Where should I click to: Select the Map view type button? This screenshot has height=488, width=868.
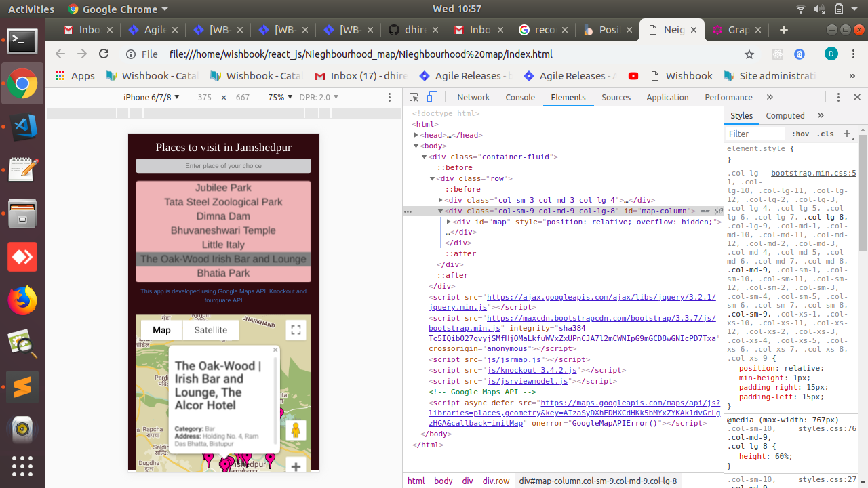(x=161, y=330)
